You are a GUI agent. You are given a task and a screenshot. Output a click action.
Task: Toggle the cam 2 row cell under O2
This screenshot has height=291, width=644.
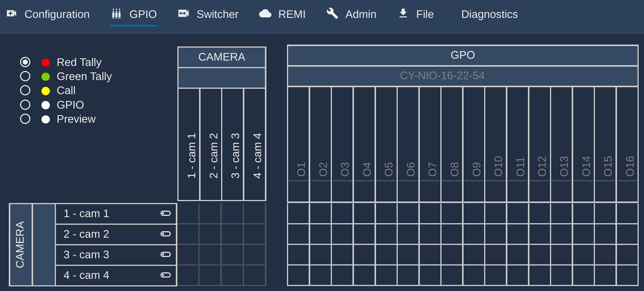pyautogui.click(x=320, y=234)
